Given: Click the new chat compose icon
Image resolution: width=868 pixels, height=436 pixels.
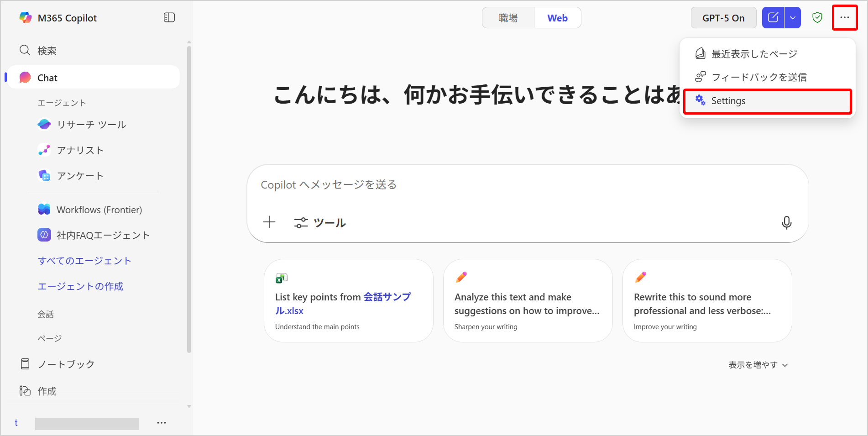Looking at the screenshot, I should coord(773,18).
